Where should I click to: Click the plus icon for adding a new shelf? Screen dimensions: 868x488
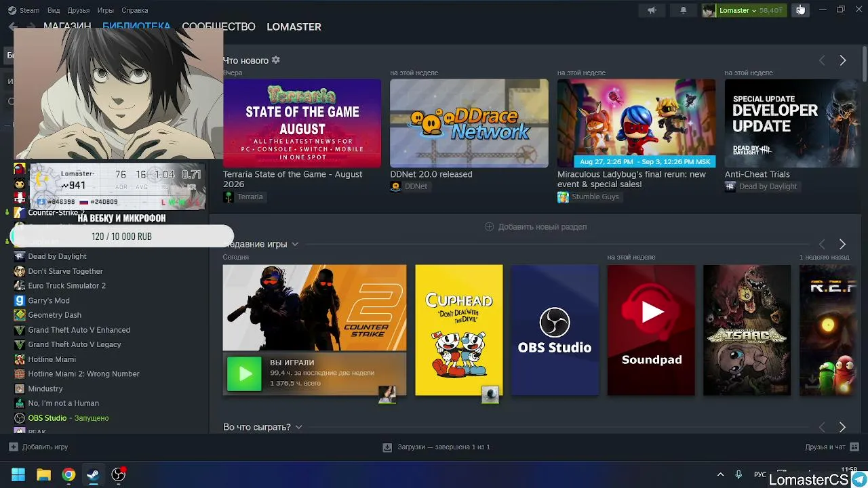point(489,227)
